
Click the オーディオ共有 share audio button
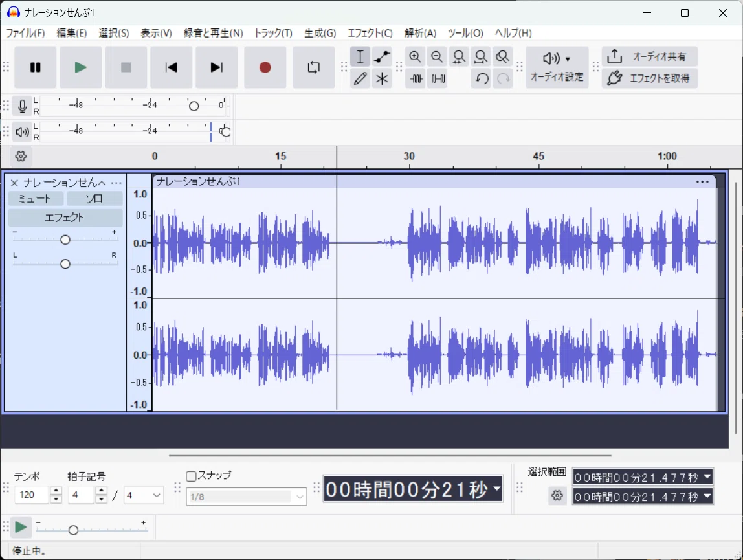click(x=650, y=56)
